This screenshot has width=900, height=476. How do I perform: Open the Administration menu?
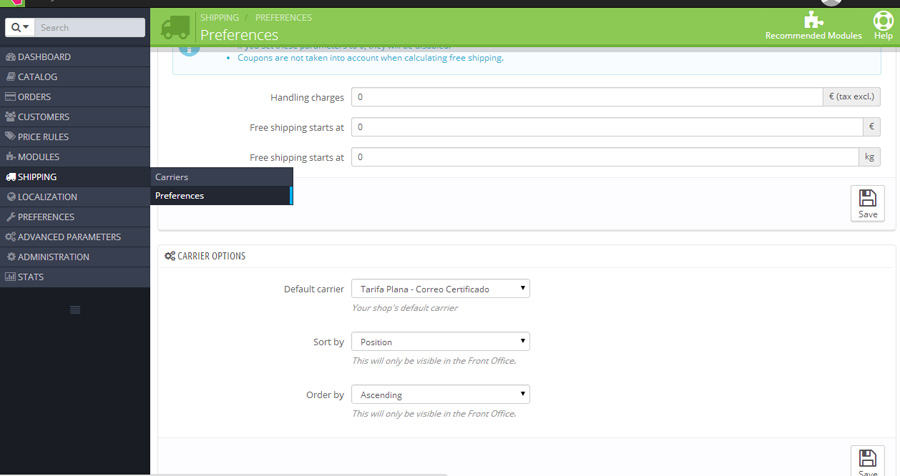[75, 257]
